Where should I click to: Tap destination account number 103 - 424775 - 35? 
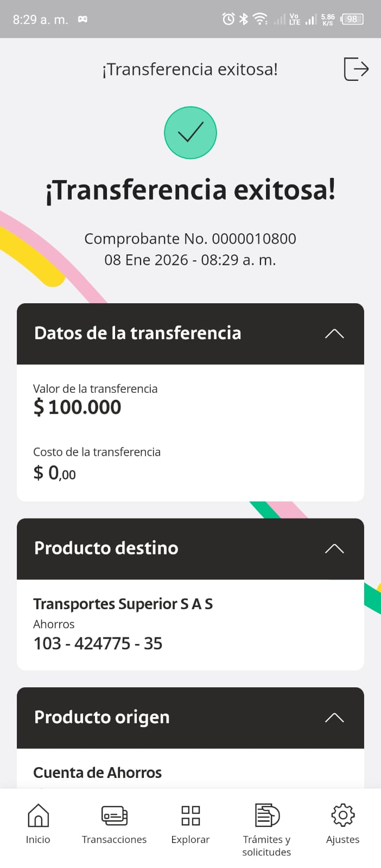pyautogui.click(x=98, y=643)
